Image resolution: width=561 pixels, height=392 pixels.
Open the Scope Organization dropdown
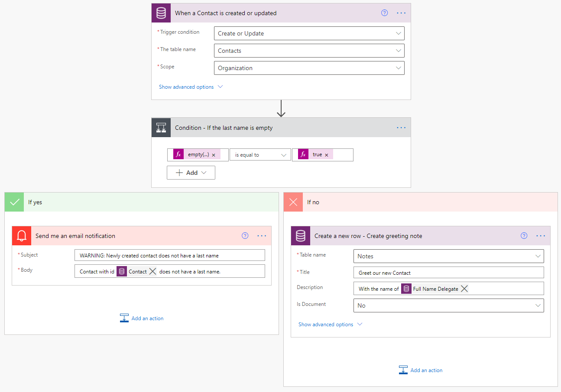[x=309, y=68]
